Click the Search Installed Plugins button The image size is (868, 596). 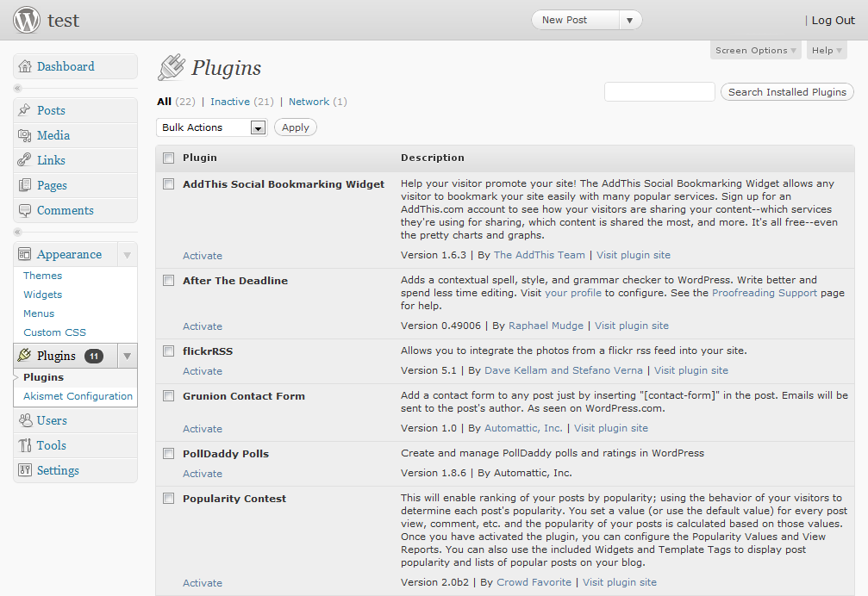[x=787, y=92]
